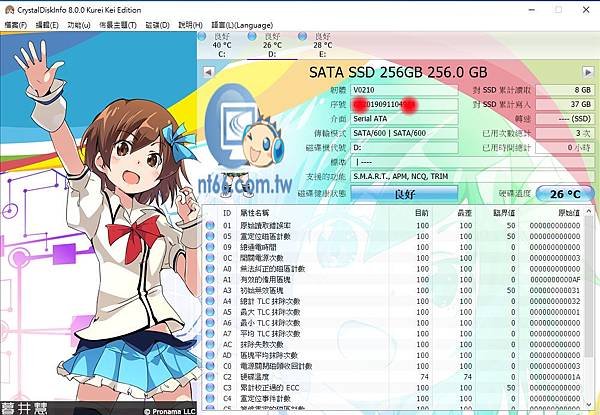Click the blue status orb above drive D:

[252, 36]
